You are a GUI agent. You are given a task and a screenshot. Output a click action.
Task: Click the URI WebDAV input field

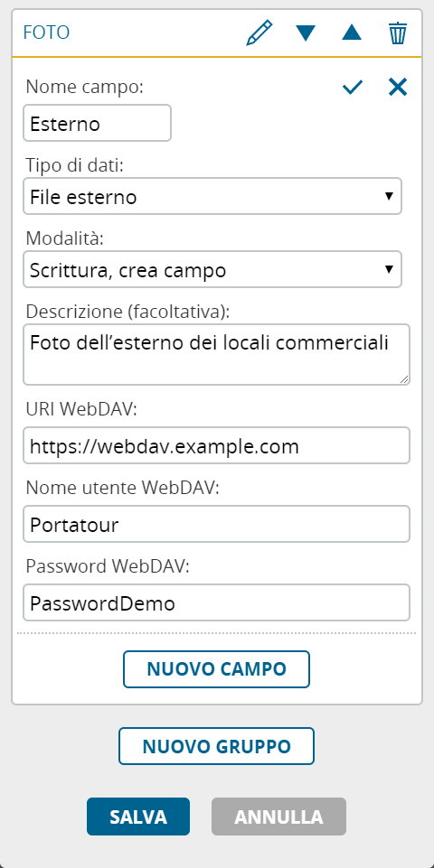tap(216, 445)
